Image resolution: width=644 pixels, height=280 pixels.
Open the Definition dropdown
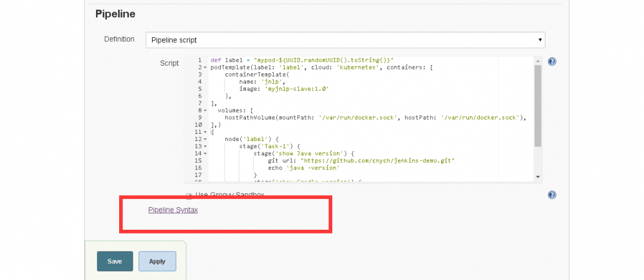(x=345, y=41)
